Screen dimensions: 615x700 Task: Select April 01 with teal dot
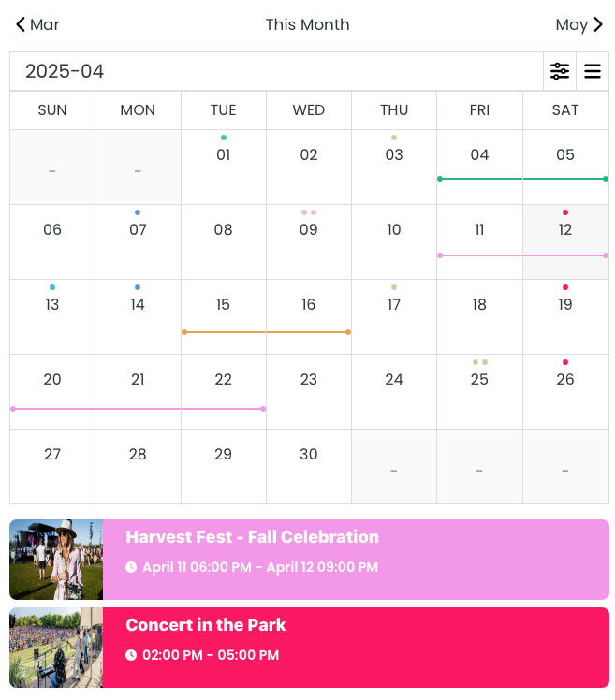224,167
